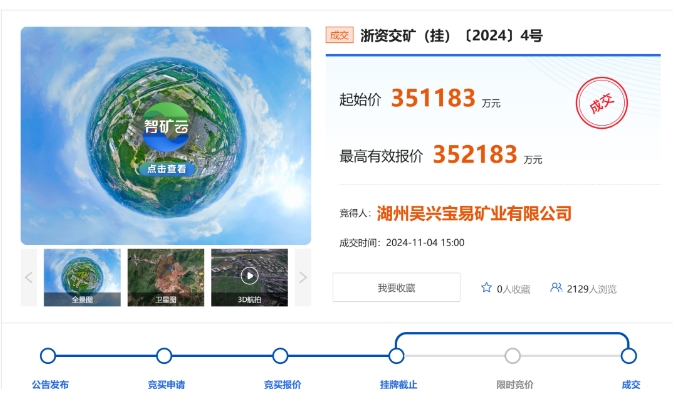
Task: Select the 公告发布 timeline node circle
Action: click(48, 355)
